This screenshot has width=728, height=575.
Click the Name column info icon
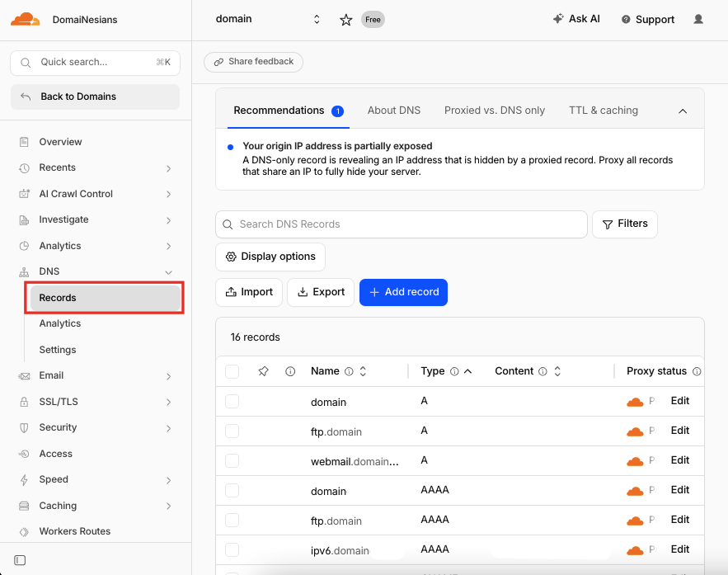(x=349, y=371)
